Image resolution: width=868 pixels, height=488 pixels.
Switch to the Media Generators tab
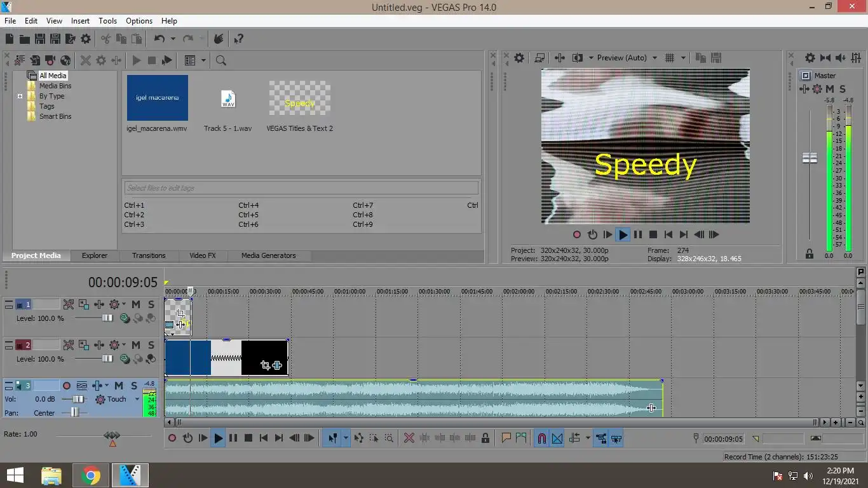click(268, 255)
